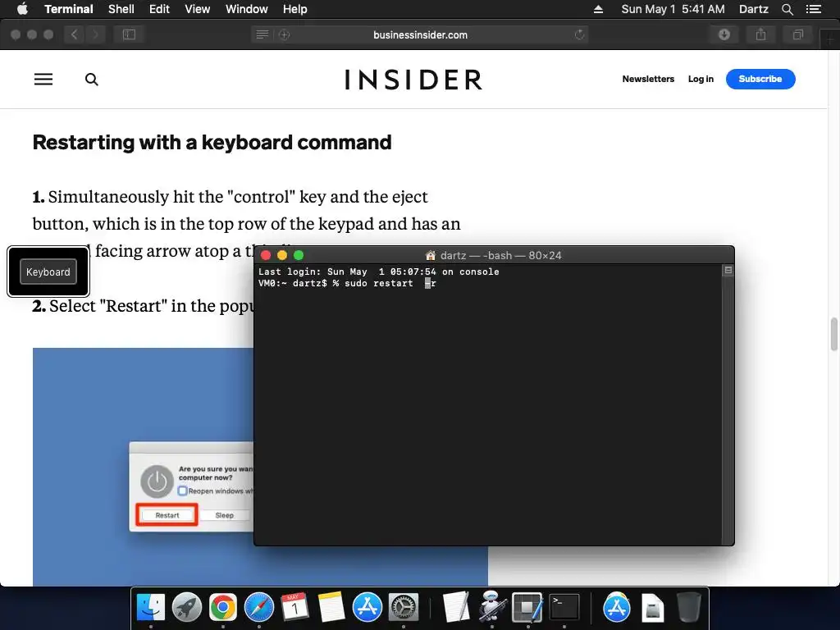Viewport: 840px width, 630px height.
Task: Click the Terminal title bar home icon
Action: [430, 256]
